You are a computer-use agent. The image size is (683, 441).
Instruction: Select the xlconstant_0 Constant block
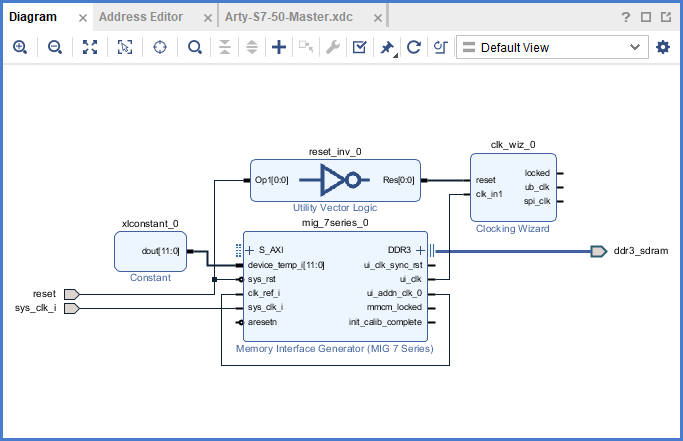click(150, 251)
